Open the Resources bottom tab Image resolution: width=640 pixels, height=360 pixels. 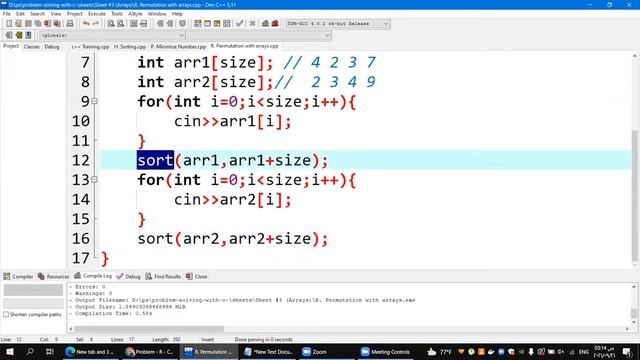coord(53,276)
